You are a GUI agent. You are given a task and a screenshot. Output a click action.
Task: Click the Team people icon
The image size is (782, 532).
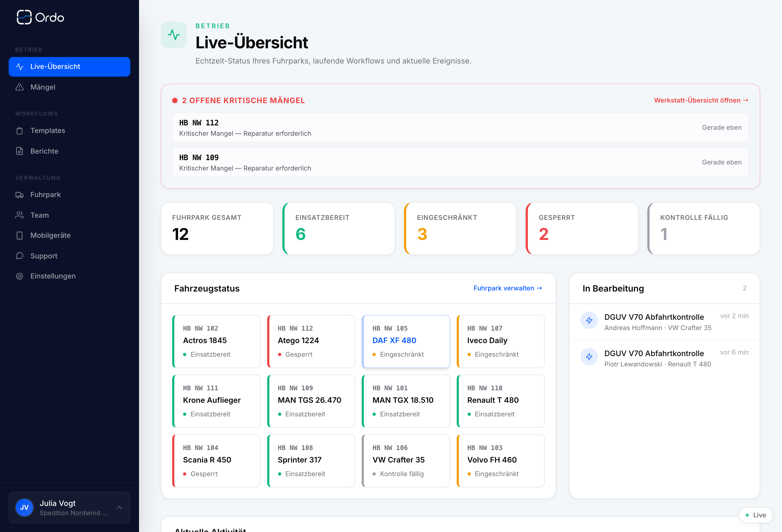click(20, 215)
